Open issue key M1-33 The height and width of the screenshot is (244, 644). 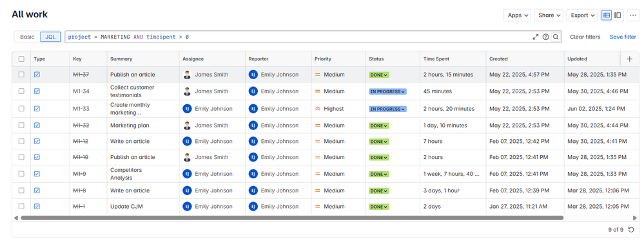coord(81,109)
